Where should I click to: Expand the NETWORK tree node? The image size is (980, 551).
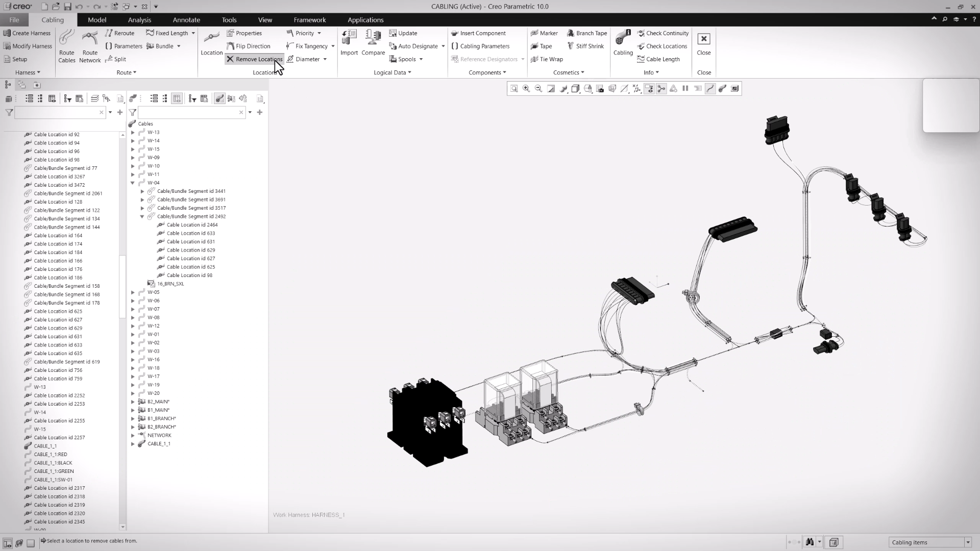[133, 435]
